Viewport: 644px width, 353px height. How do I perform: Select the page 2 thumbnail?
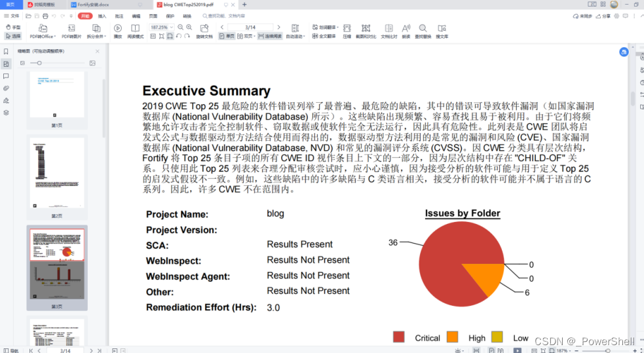57,173
